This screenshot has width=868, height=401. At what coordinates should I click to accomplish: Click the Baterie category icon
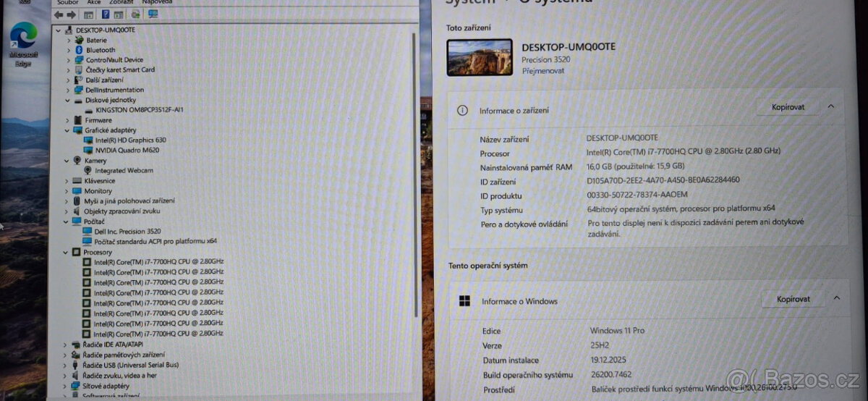tap(79, 40)
